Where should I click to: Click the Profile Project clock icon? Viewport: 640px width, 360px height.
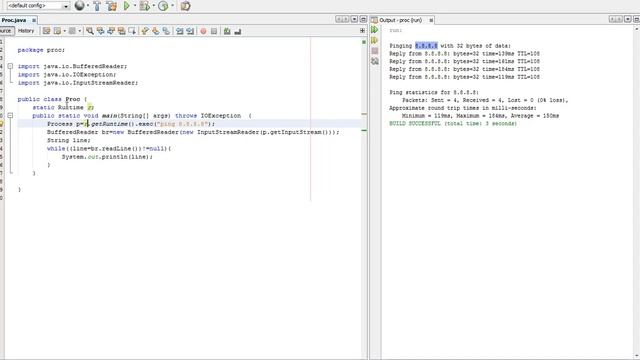pos(163,6)
